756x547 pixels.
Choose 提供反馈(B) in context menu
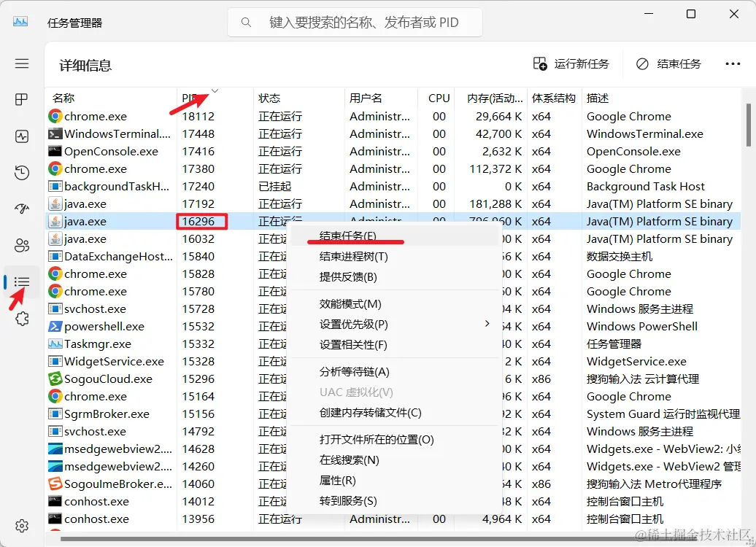(393, 277)
